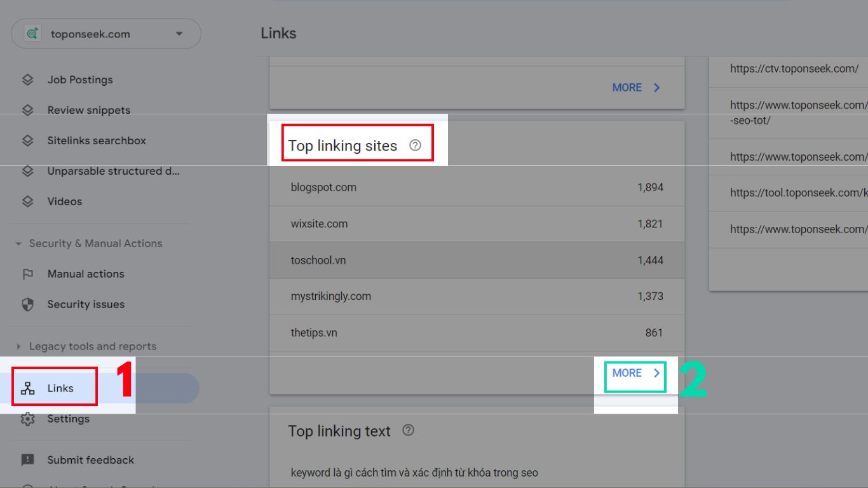Viewport: 868px width, 488px height.
Task: Click the Manual actions flag icon
Action: pyautogui.click(x=27, y=274)
